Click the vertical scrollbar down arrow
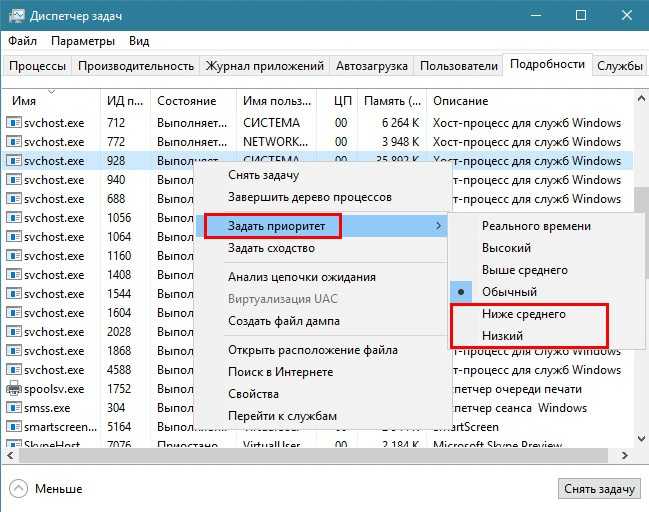The height and width of the screenshot is (512, 649). point(641,438)
